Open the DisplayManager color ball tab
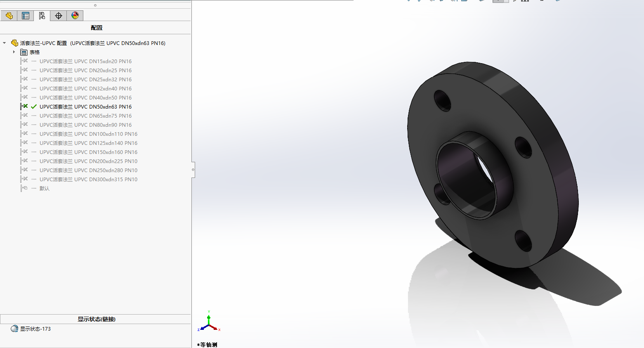This screenshot has height=348, width=644. (x=75, y=16)
